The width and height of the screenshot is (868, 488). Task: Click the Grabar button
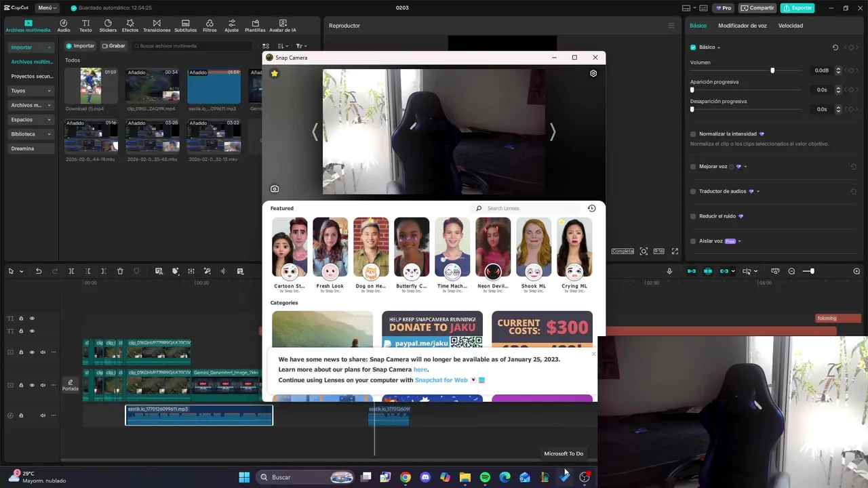click(114, 46)
